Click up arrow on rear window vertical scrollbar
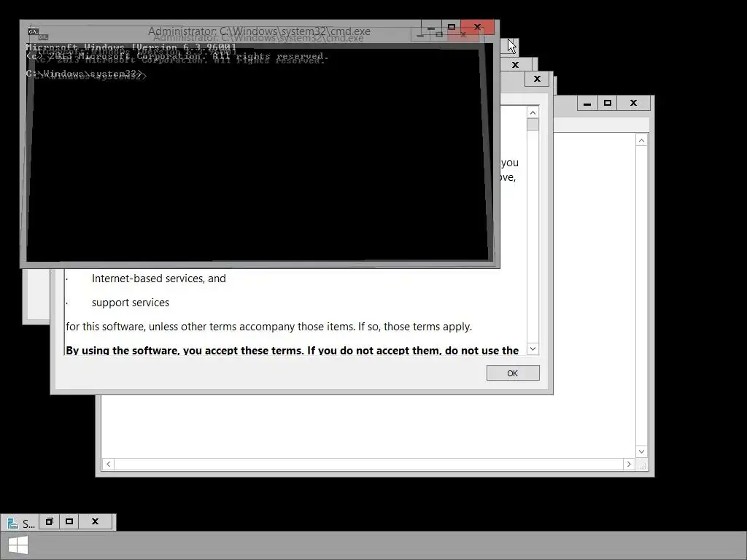Screen dimensions: 747x560 (641, 141)
